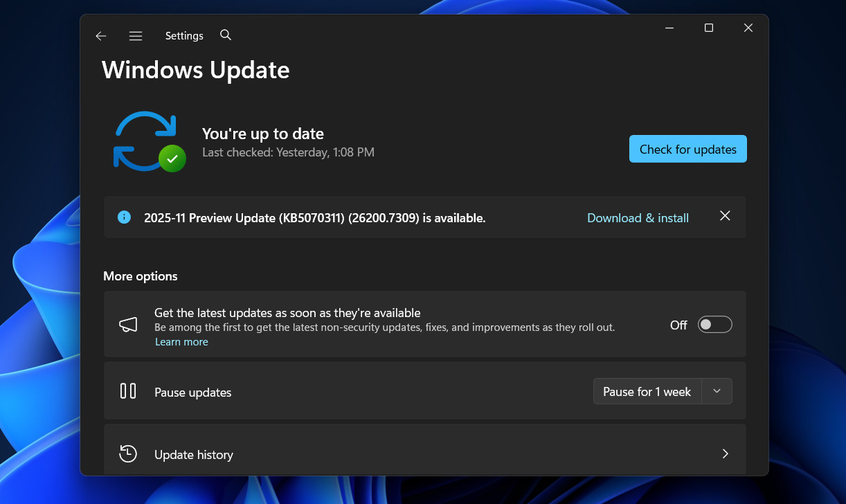Click the Update history clock icon
The width and height of the screenshot is (846, 504).
pos(128,453)
